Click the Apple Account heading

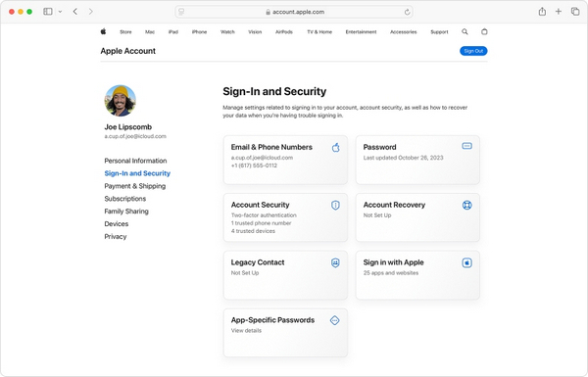[x=127, y=51]
